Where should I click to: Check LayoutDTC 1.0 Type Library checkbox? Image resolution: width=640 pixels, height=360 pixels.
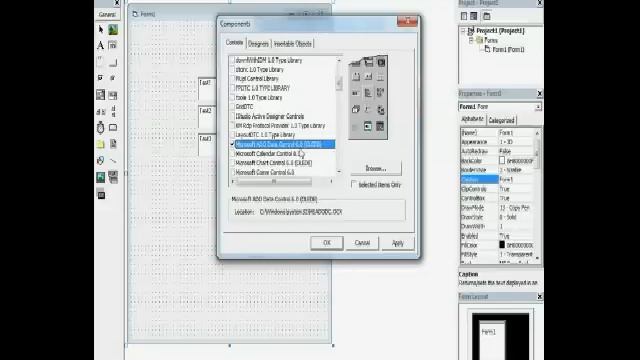click(232, 135)
